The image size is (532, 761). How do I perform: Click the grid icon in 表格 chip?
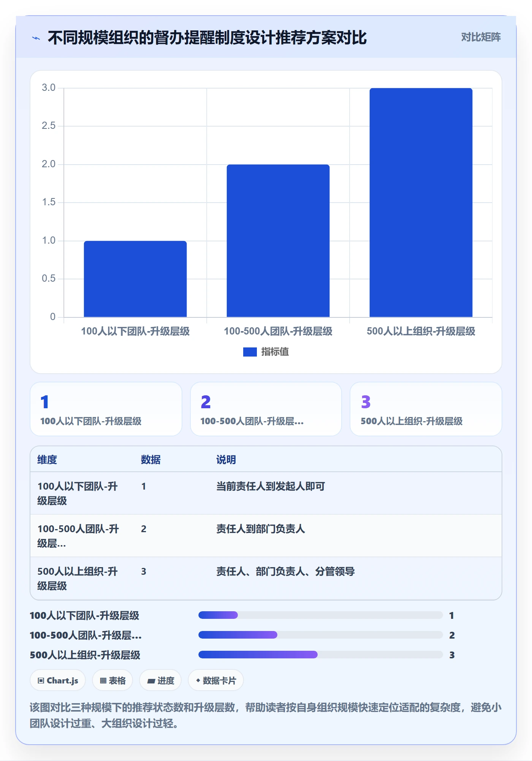tap(103, 681)
